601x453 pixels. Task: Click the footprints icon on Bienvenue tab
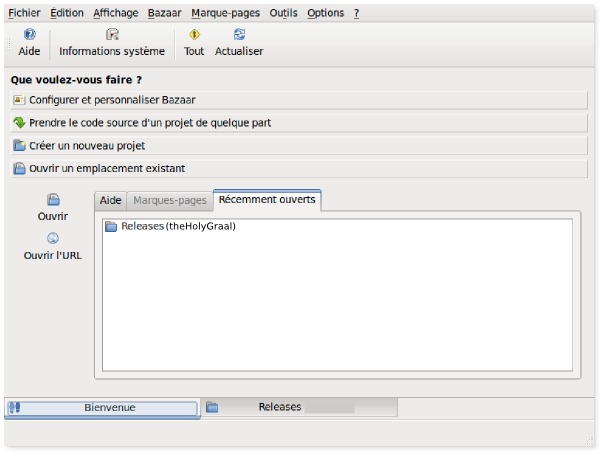15,407
